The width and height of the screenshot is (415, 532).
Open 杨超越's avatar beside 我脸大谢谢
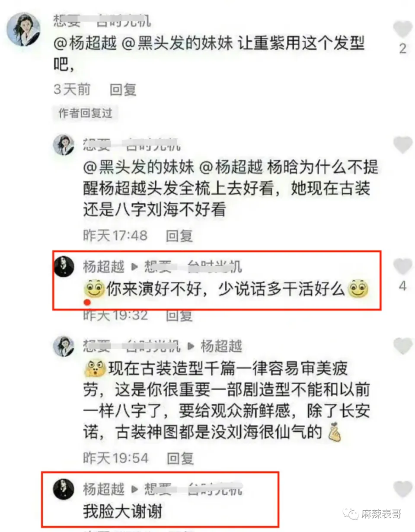[64, 489]
